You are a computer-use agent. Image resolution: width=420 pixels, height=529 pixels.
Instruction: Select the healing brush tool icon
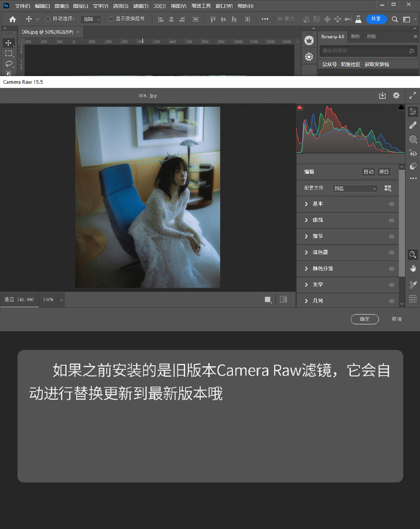coord(413,125)
